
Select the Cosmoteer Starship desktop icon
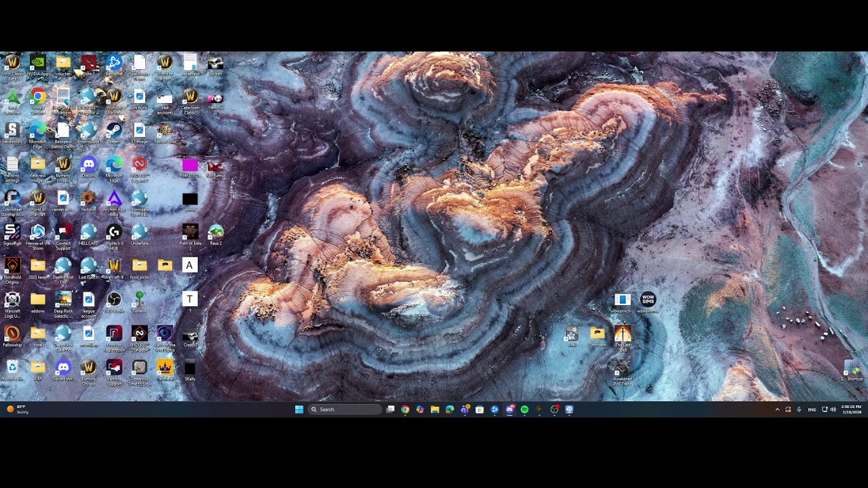click(12, 203)
